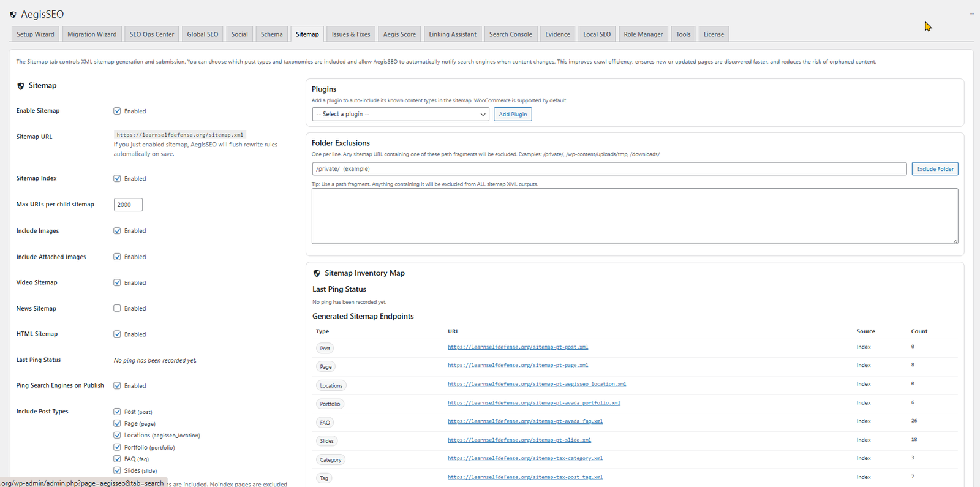
Task: Switch to the Search Console tab
Action: tap(511, 34)
